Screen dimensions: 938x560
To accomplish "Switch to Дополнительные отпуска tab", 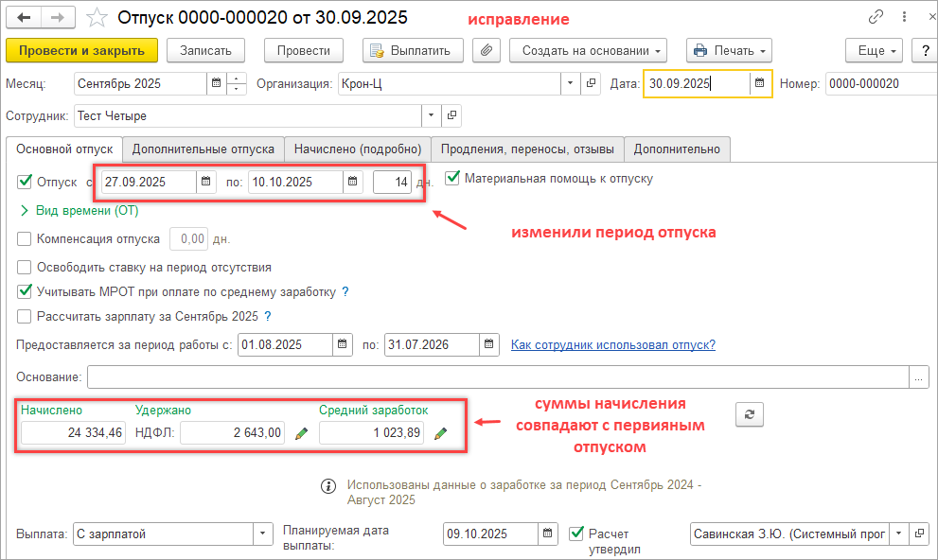I will [204, 149].
